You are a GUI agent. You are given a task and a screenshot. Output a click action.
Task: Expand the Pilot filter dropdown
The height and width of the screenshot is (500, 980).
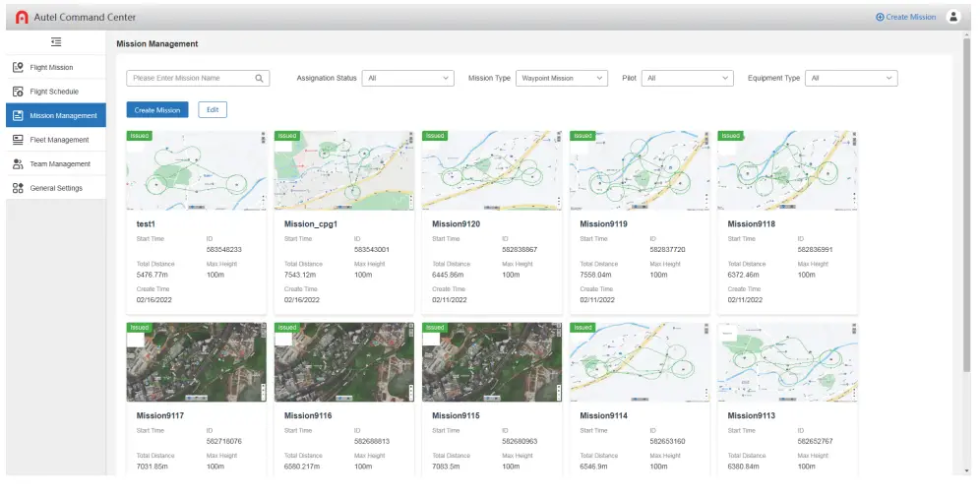688,78
